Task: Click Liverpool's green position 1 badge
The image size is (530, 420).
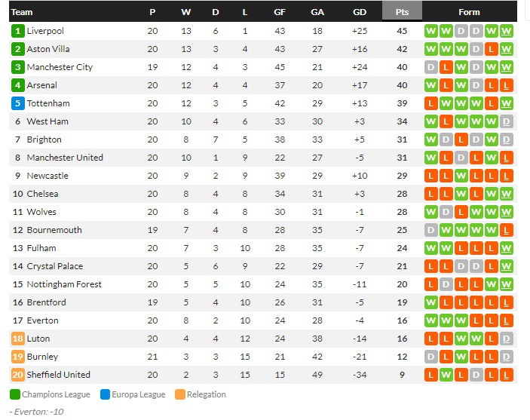Action: point(18,31)
